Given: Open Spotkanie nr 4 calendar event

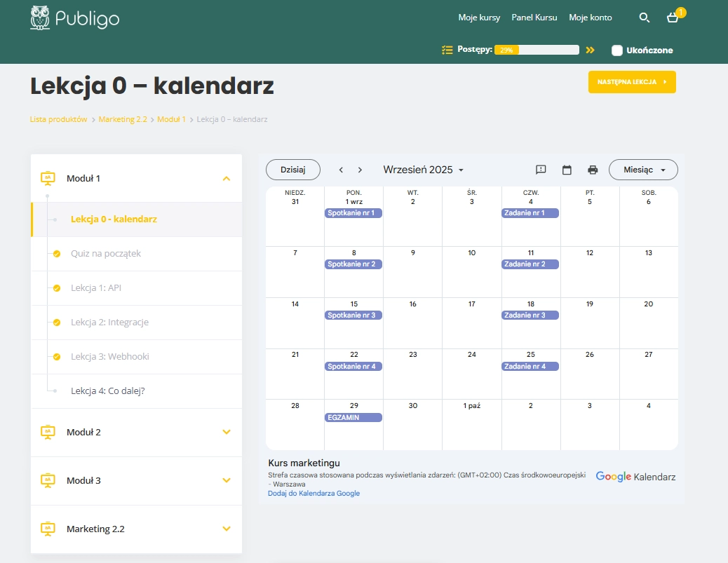Looking at the screenshot, I should (x=353, y=366).
